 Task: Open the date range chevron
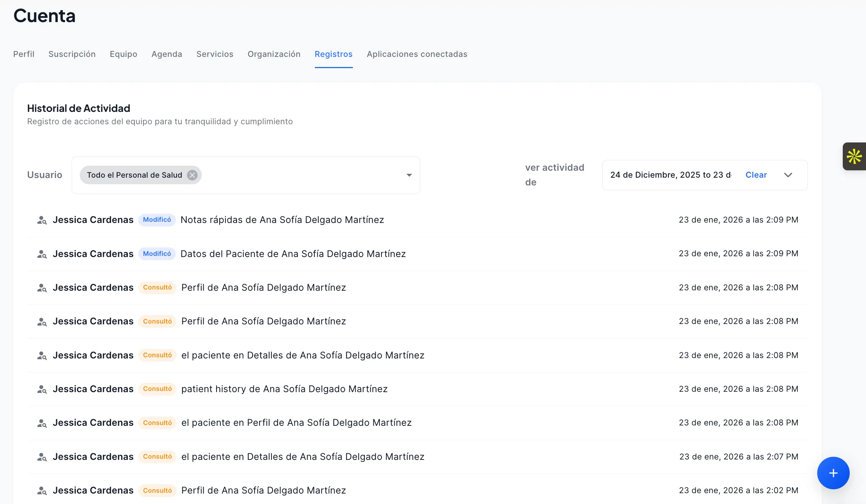coord(788,175)
